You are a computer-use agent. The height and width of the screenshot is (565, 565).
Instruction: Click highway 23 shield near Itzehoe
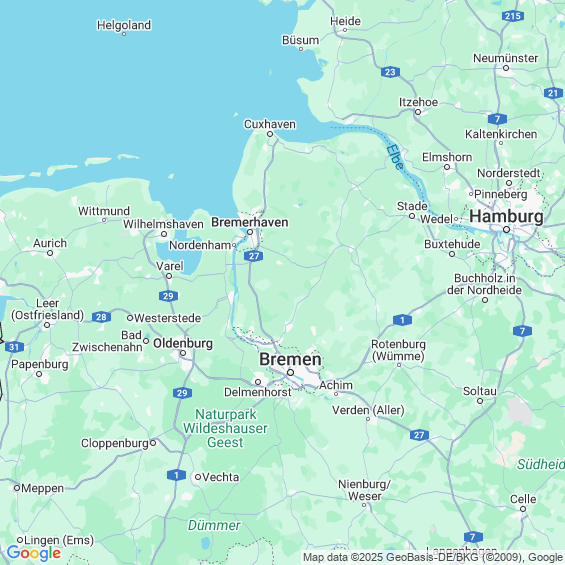click(390, 72)
